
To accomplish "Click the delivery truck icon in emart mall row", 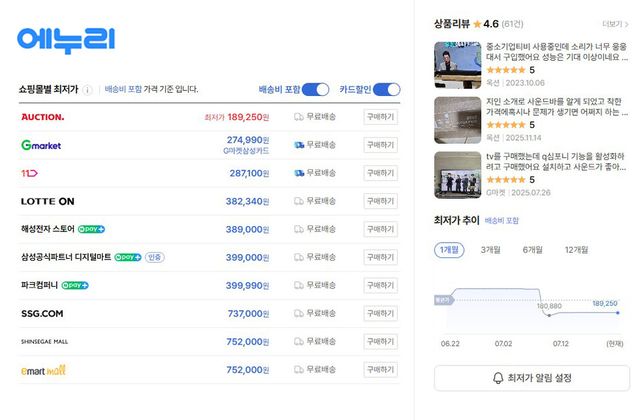I will tap(299, 370).
